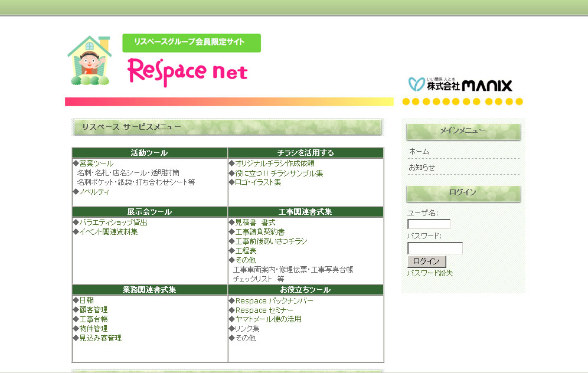Open the 営業ツール link
The width and height of the screenshot is (588, 373).
point(96,163)
